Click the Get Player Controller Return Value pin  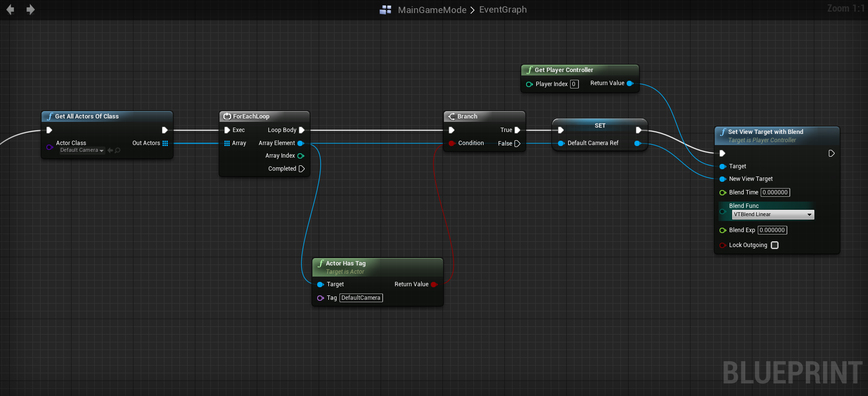click(630, 83)
